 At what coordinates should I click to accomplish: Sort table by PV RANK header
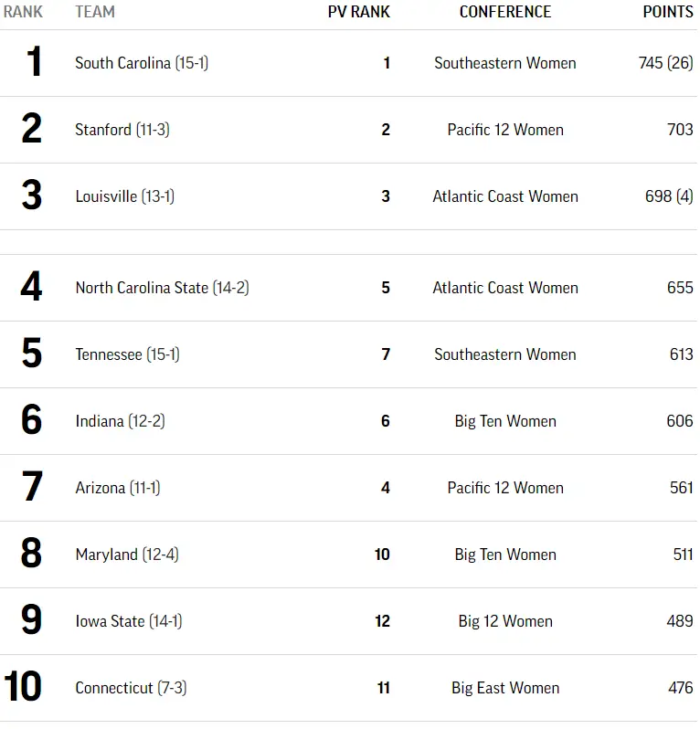coord(359,12)
